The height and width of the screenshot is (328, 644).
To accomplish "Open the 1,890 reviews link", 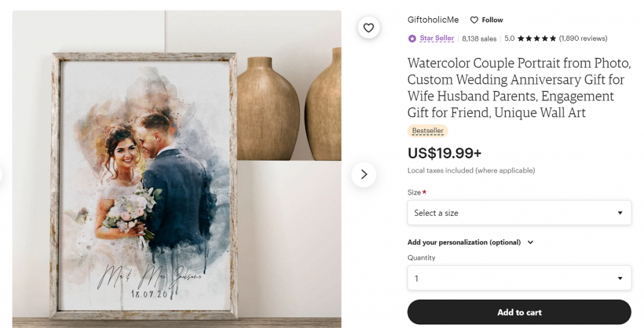I will pyautogui.click(x=583, y=38).
